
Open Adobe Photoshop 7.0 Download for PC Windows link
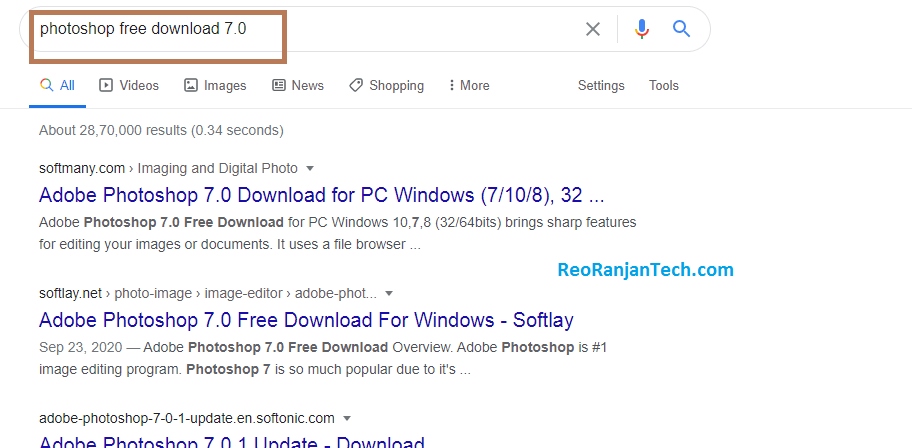pos(322,195)
